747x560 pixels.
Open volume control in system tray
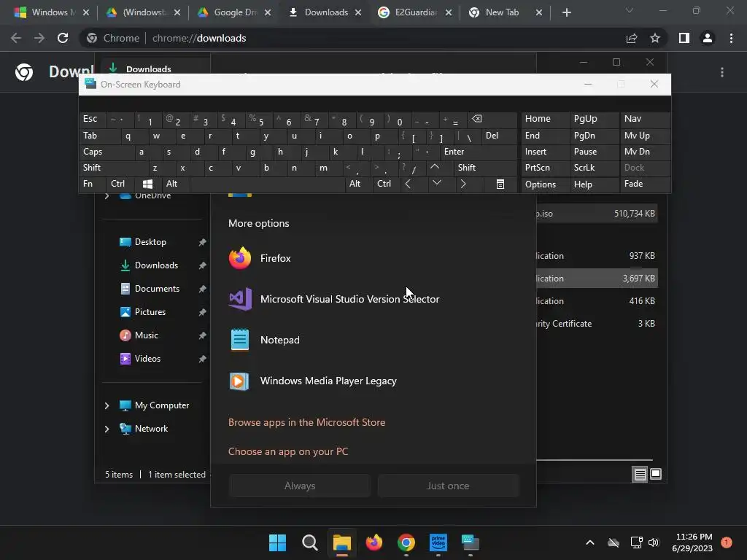(x=654, y=542)
